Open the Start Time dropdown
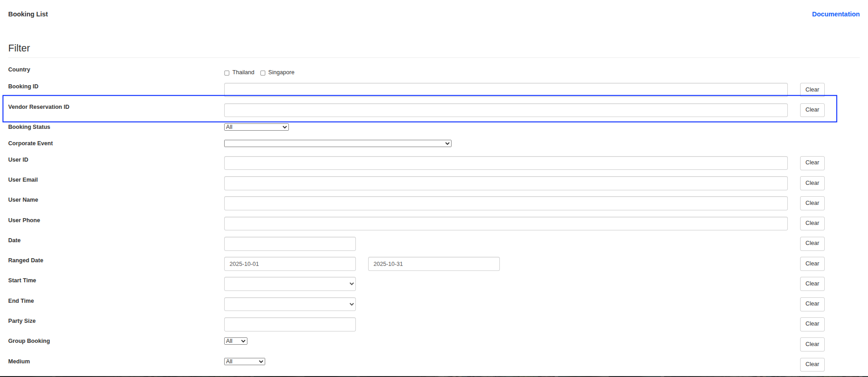The width and height of the screenshot is (868, 377). tap(290, 284)
